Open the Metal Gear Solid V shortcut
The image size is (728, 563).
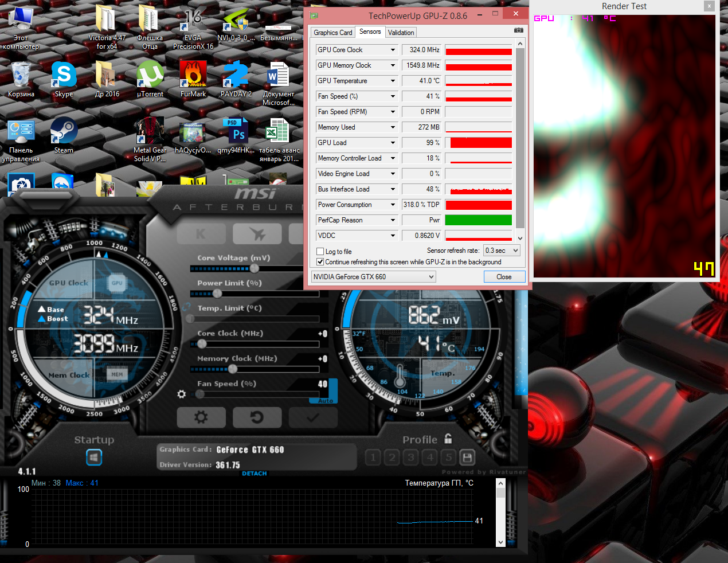point(150,140)
